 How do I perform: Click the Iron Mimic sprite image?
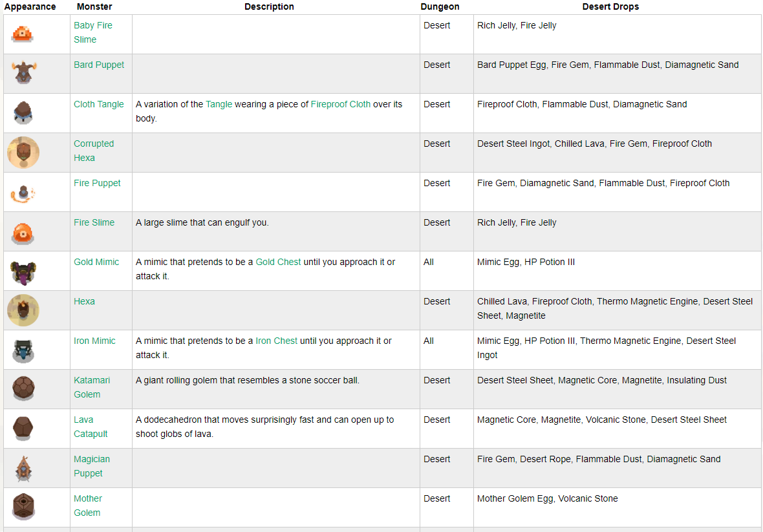pos(23,350)
